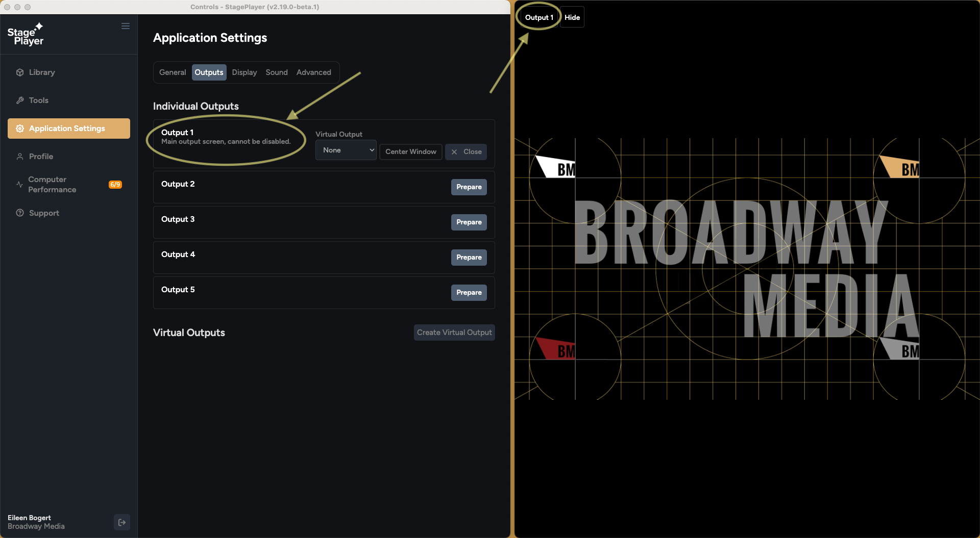Switch to the General tab
The height and width of the screenshot is (538, 980).
[x=173, y=72]
